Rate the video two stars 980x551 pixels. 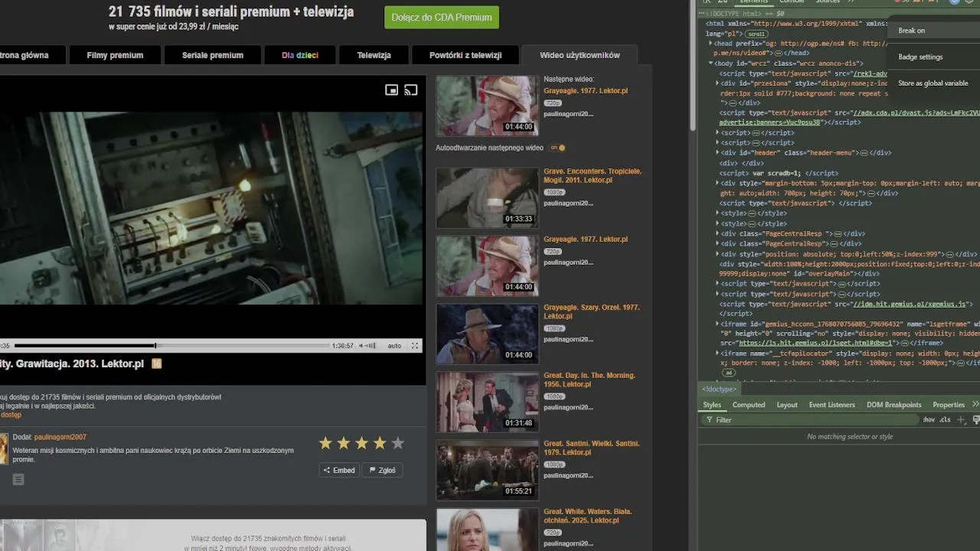[344, 443]
